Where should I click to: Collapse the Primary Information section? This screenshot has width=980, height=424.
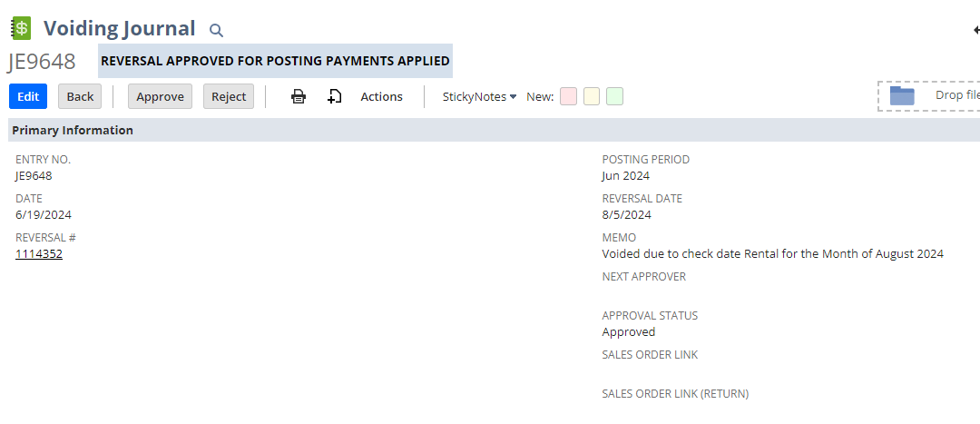tap(73, 130)
